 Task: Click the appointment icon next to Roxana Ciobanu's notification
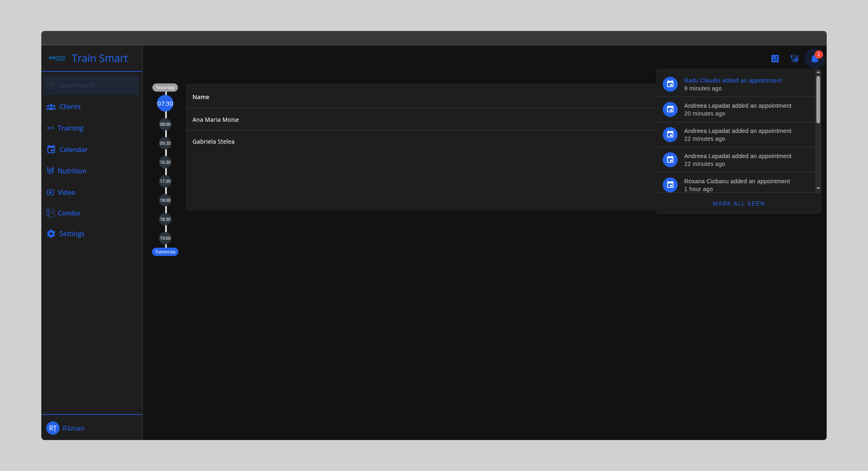click(670, 185)
